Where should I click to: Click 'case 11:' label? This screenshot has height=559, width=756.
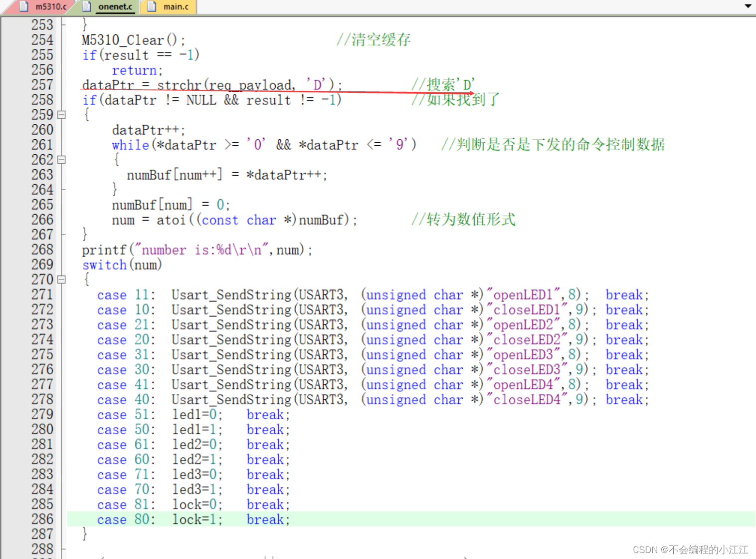point(126,295)
